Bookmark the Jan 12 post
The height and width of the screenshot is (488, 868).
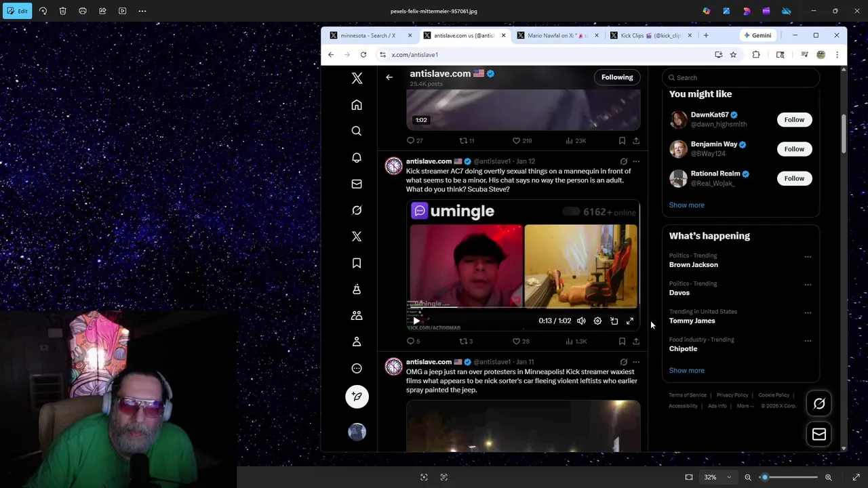click(622, 342)
